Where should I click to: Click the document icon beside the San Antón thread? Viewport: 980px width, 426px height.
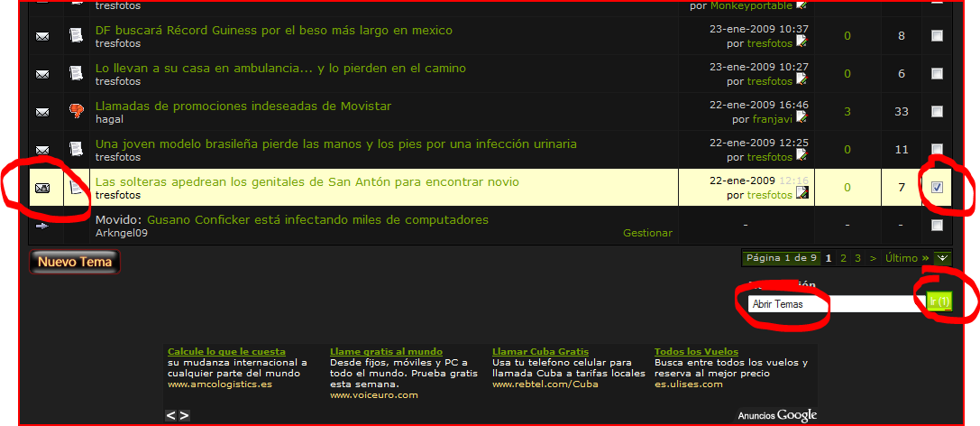pos(77,188)
